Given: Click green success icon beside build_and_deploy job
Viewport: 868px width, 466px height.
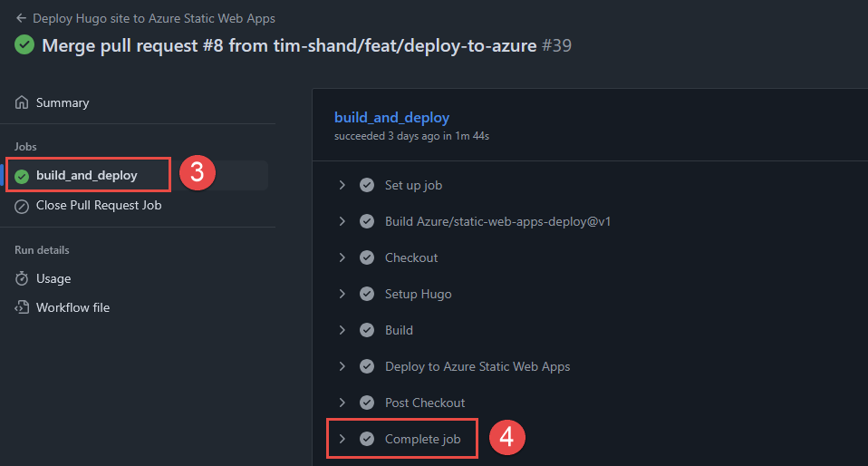Looking at the screenshot, I should tap(22, 176).
